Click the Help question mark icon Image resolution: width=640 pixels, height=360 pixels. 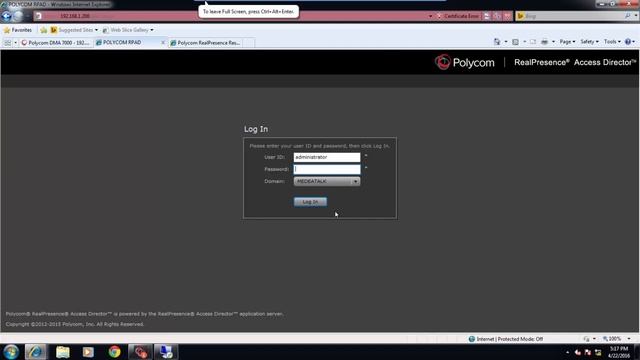[x=628, y=42]
